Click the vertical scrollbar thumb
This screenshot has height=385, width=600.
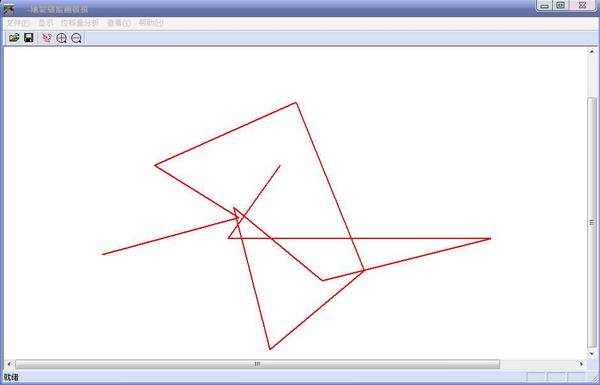tap(592, 222)
